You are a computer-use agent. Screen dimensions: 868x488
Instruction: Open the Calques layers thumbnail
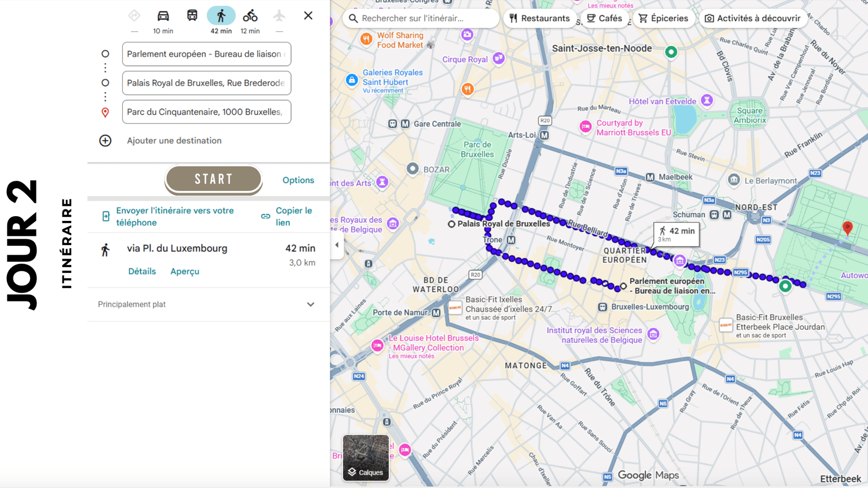(366, 457)
